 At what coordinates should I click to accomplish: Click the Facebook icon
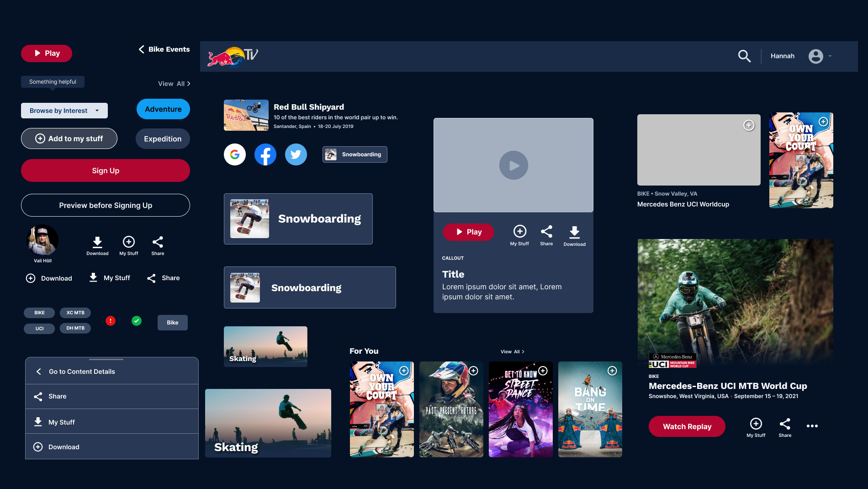click(265, 154)
